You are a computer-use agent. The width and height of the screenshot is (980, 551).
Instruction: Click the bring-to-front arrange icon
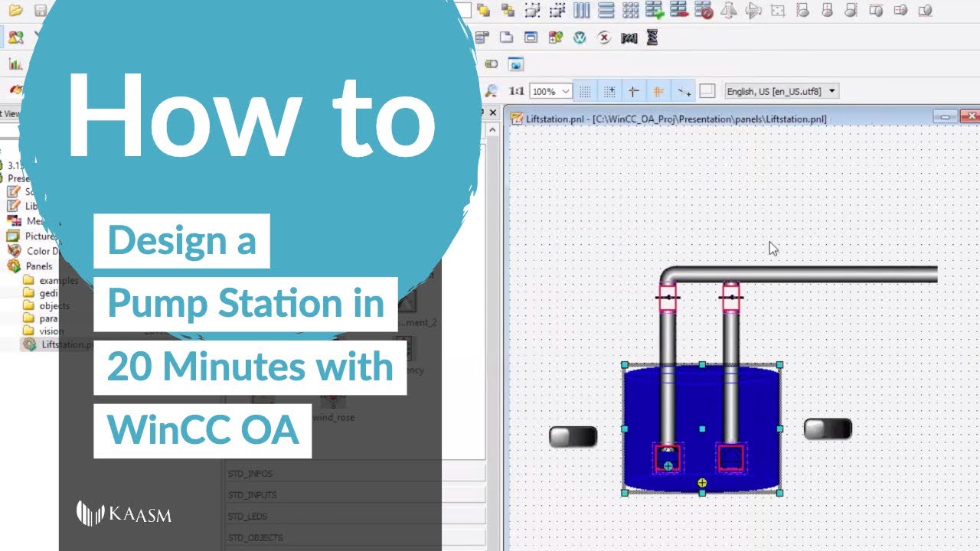[483, 11]
